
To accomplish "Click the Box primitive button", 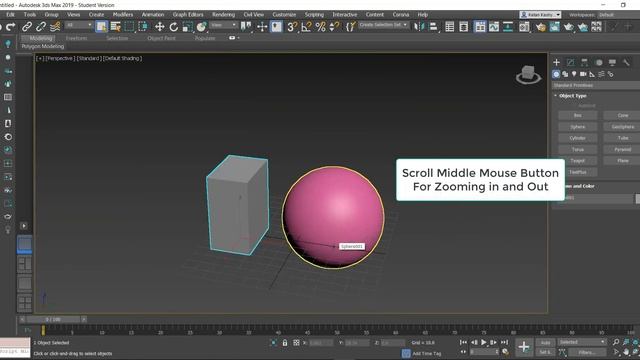I will click(577, 116).
